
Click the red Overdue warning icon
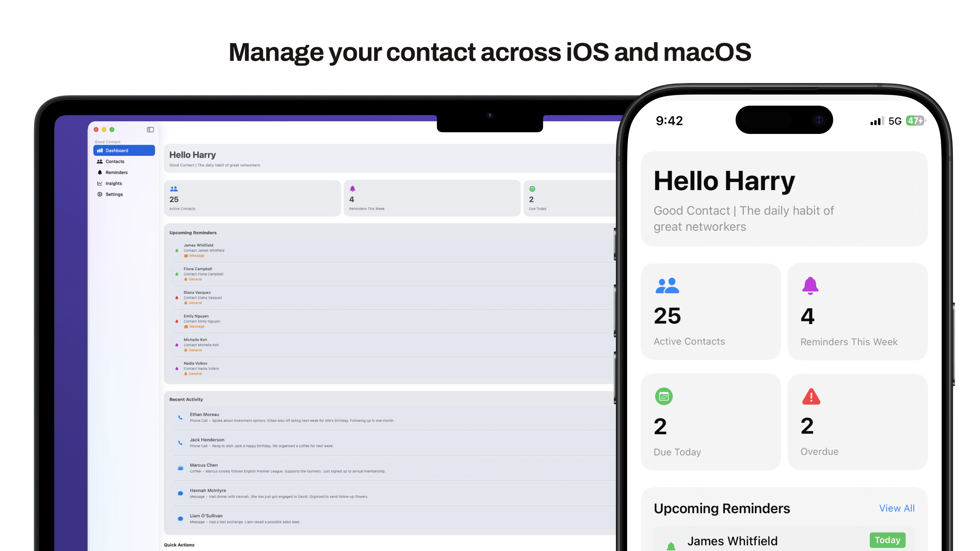(811, 396)
